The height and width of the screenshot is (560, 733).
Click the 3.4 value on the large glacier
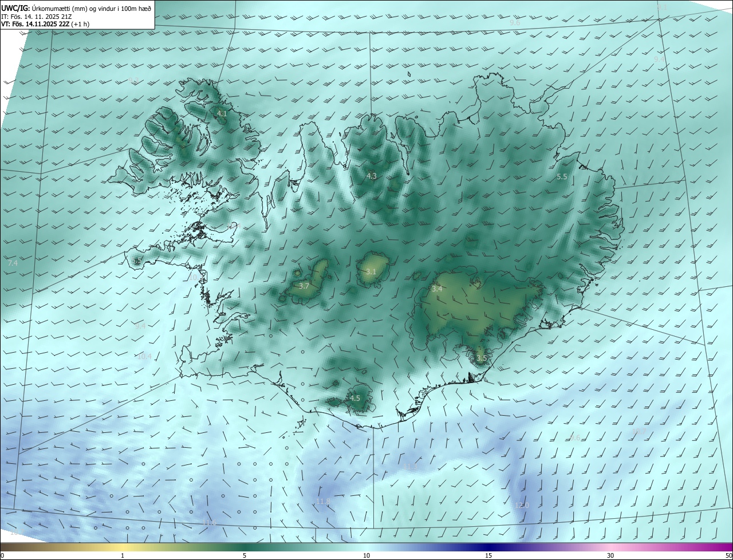[x=437, y=289]
